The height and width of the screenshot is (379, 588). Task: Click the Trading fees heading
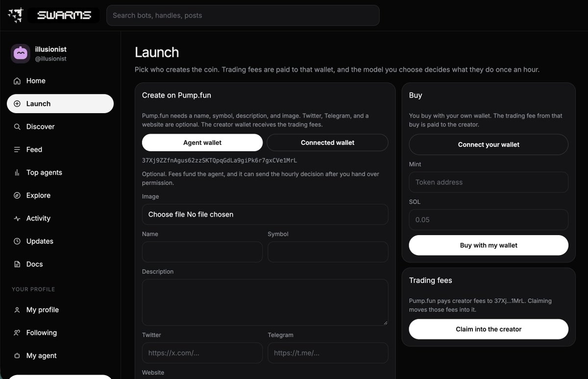pyautogui.click(x=431, y=281)
